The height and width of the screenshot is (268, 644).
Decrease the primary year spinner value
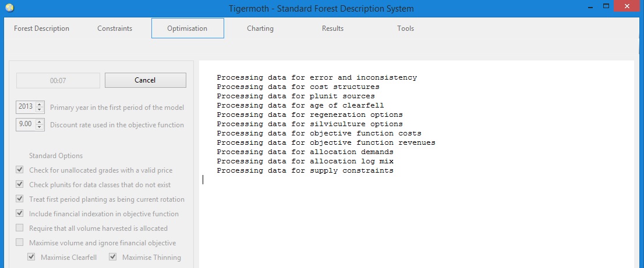click(40, 110)
